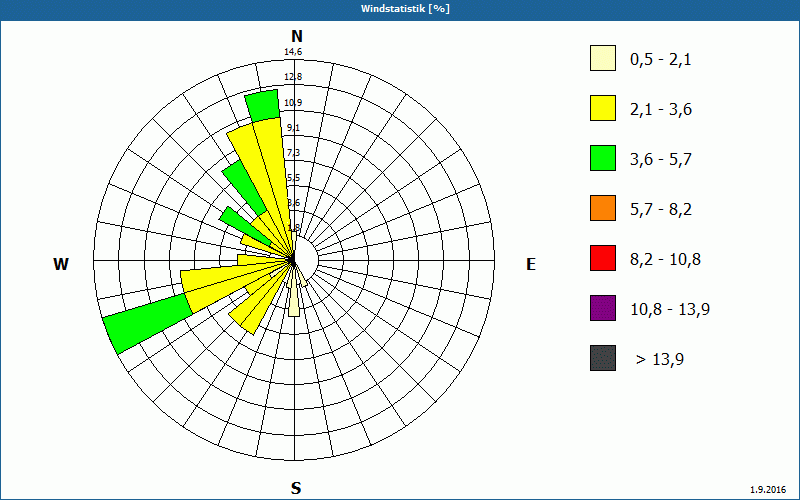Screen dimensions: 800x500
Task: Click the 7,3 ring label
Action: pos(293,153)
